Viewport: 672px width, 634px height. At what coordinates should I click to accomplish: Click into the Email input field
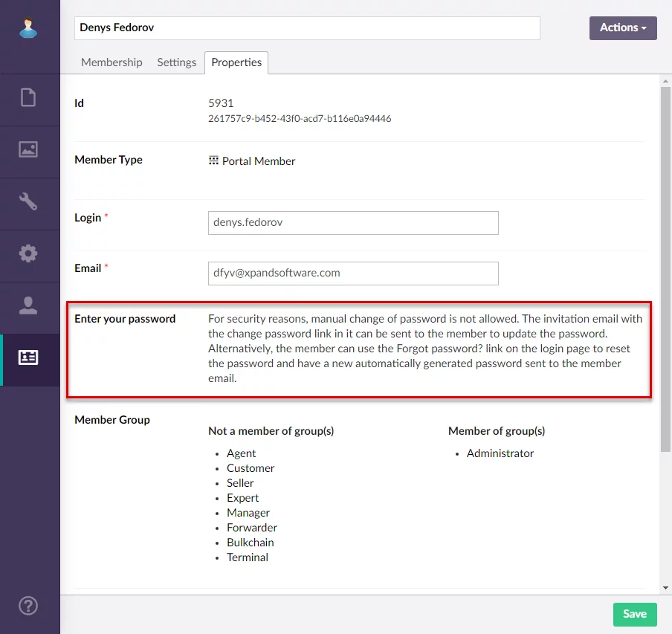pos(353,274)
